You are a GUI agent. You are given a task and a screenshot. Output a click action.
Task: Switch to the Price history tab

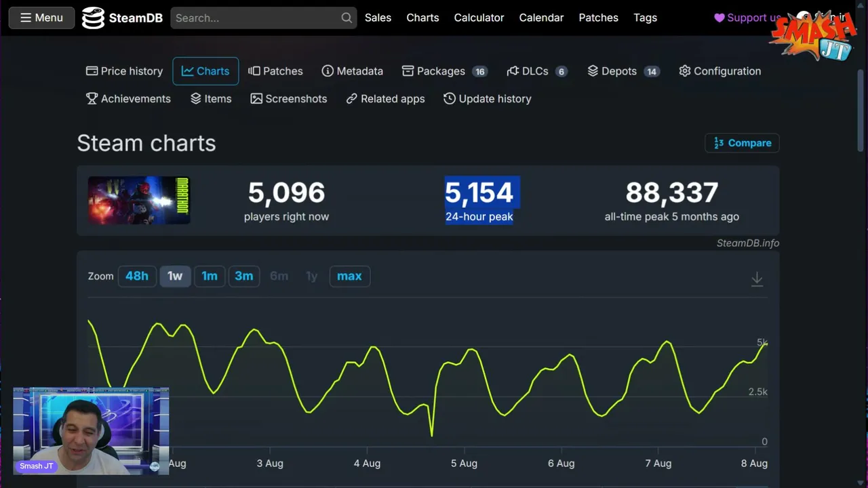[125, 71]
